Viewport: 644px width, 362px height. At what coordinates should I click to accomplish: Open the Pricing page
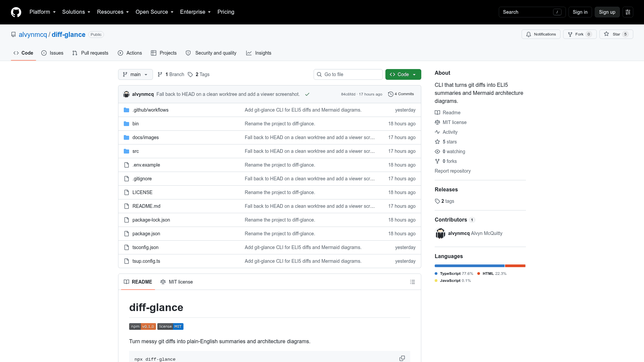226,12
